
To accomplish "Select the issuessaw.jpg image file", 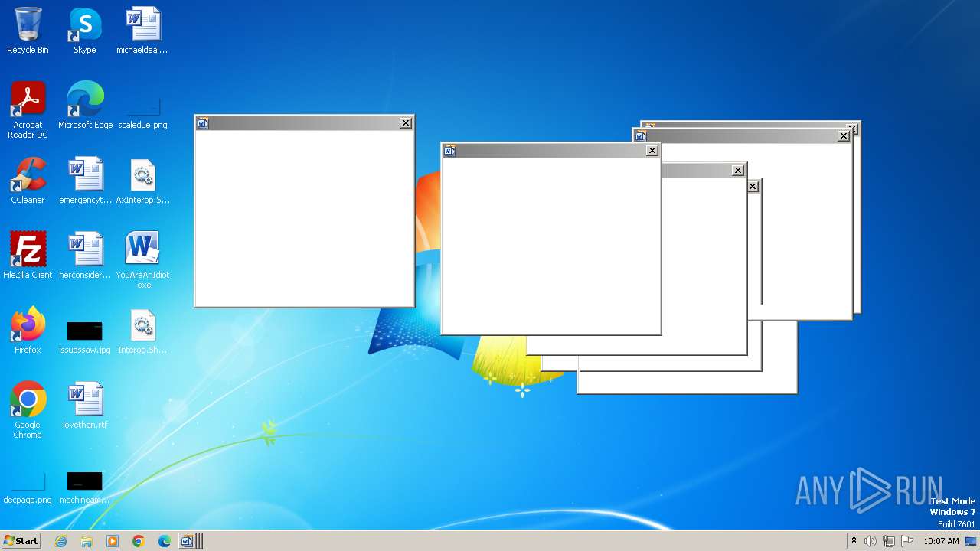I will [x=85, y=337].
